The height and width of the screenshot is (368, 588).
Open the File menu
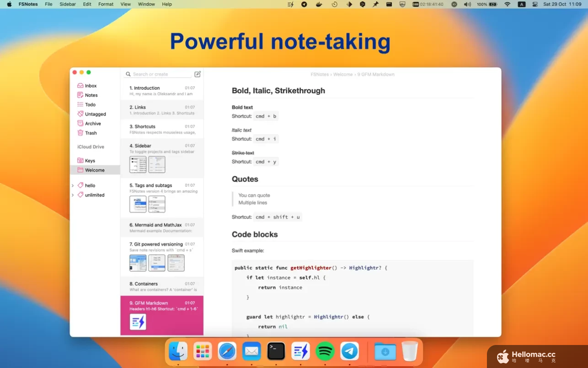[49, 4]
